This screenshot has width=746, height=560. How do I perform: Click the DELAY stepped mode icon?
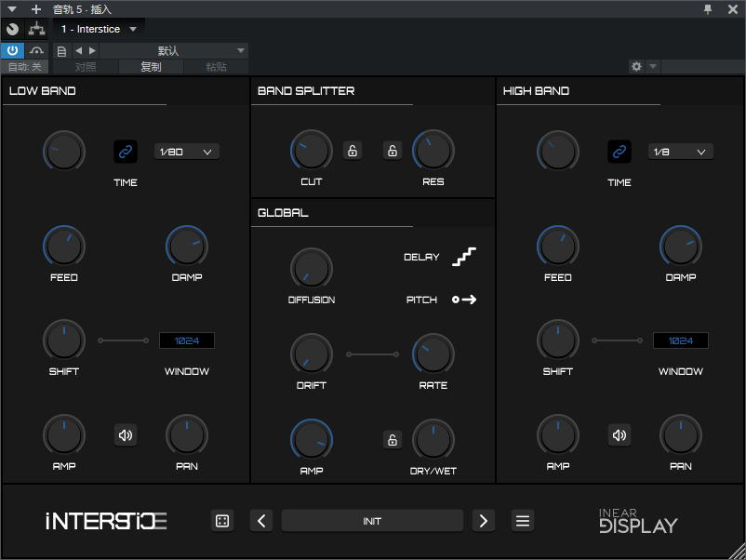tap(464, 257)
